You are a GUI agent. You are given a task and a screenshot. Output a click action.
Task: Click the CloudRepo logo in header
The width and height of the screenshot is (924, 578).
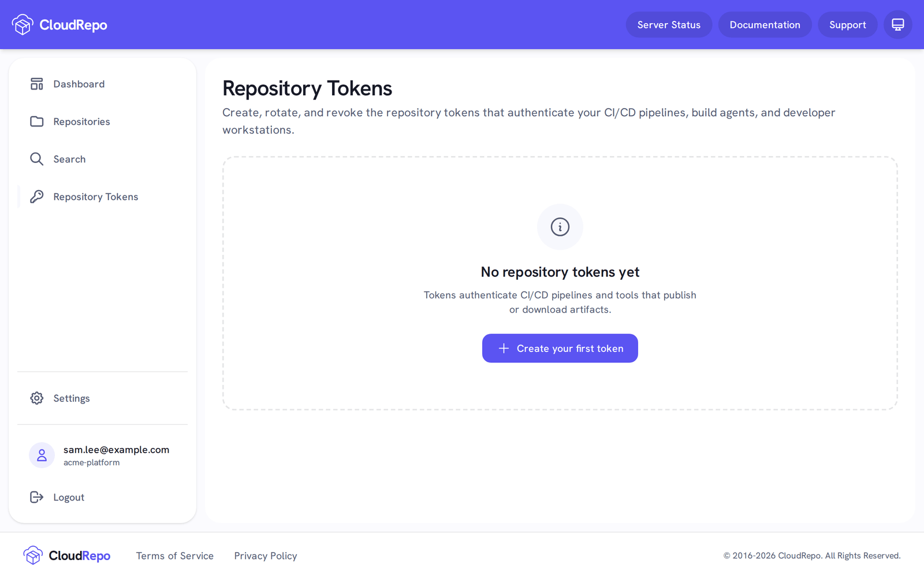point(59,25)
